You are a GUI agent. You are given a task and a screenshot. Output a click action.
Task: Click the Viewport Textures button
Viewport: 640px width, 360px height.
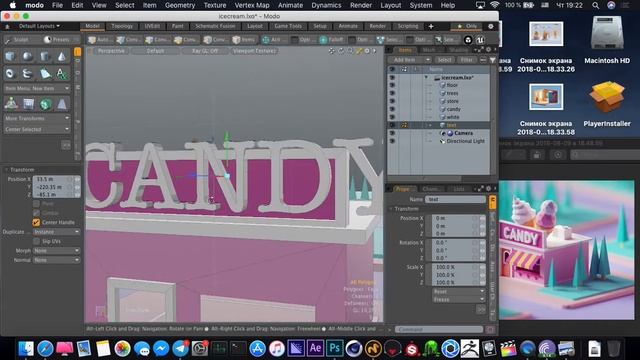(254, 51)
